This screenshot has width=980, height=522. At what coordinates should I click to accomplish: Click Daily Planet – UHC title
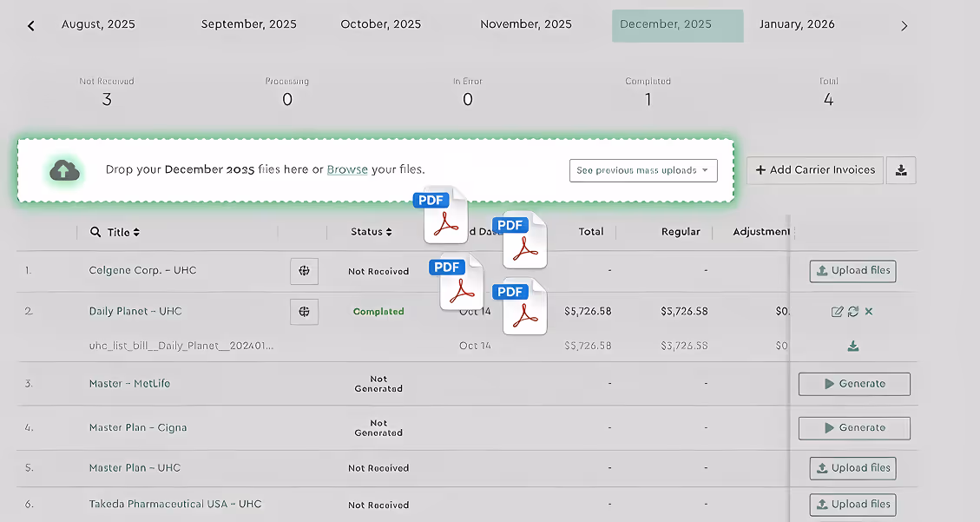coord(135,311)
